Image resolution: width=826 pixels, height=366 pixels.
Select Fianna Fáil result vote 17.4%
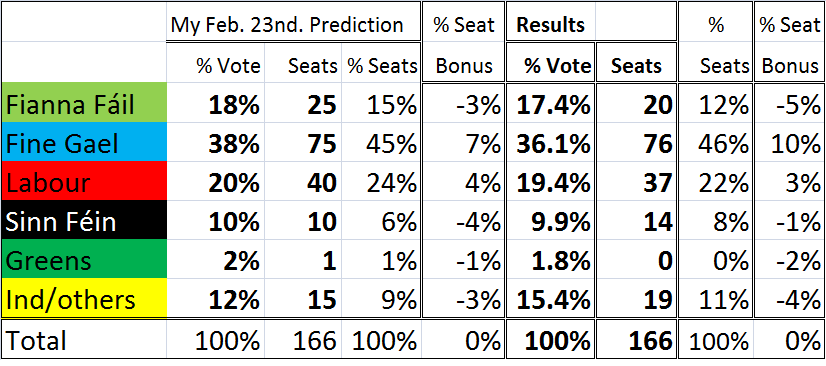tap(551, 102)
